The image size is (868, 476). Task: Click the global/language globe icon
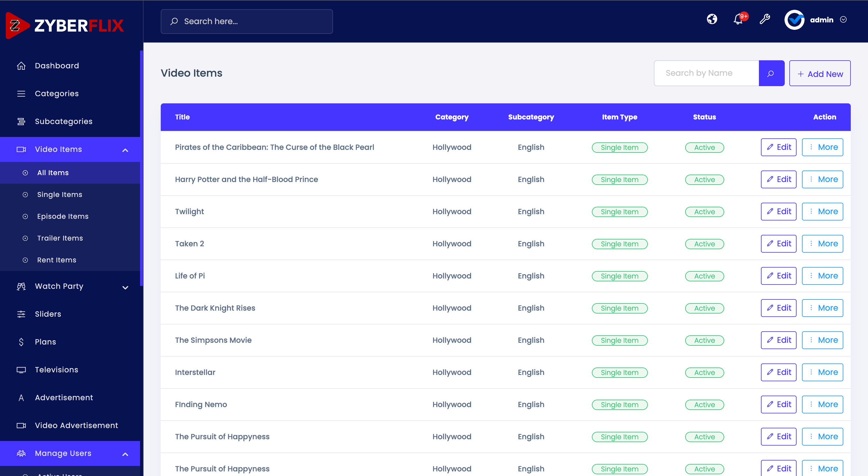713,20
